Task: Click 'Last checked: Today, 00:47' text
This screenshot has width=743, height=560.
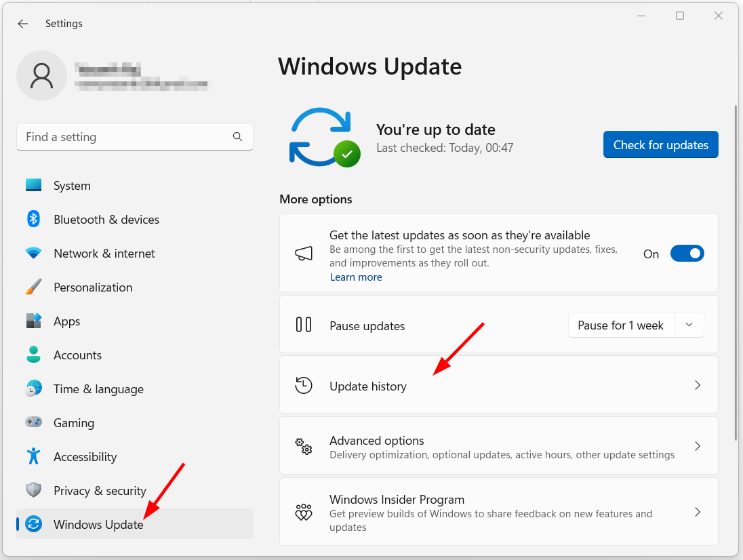Action: click(x=445, y=148)
